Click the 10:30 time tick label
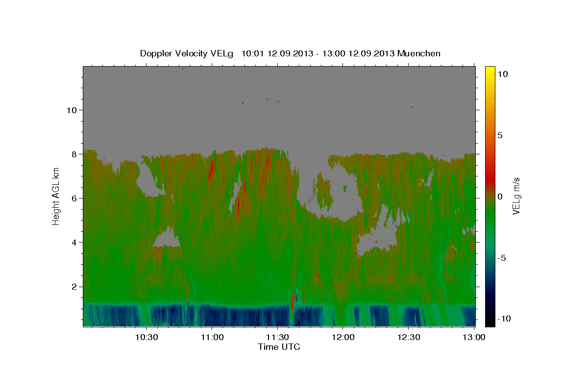This screenshot has height=392, width=588. coord(146,337)
